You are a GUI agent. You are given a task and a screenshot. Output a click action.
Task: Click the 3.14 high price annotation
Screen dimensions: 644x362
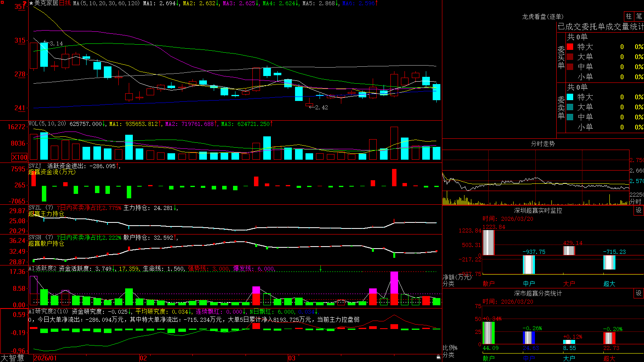[56, 43]
